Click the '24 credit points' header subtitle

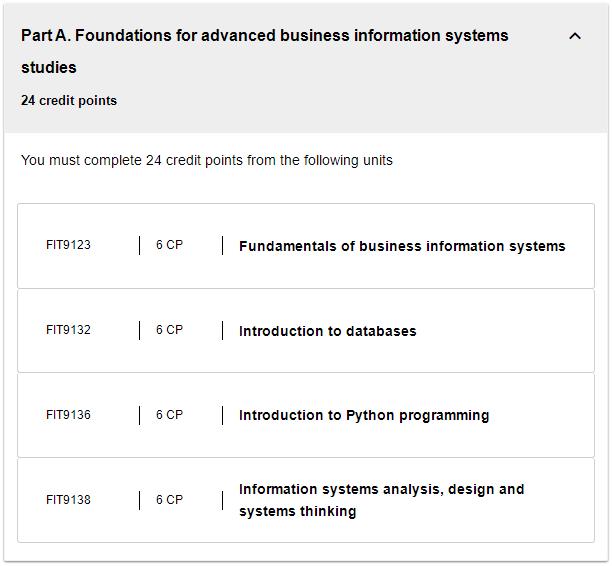coord(69,101)
